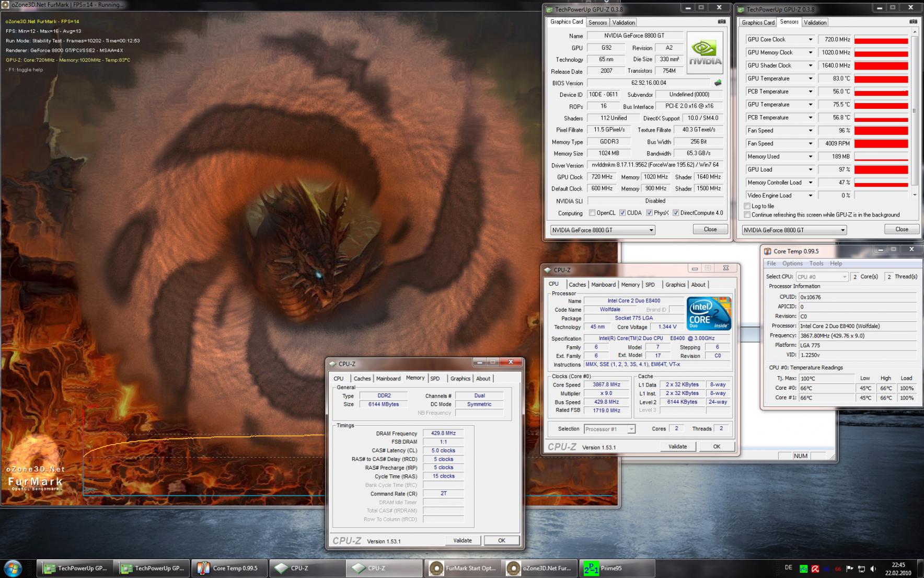This screenshot has height=578, width=924.
Task: Click the network icon in the system tray
Action: [x=861, y=569]
